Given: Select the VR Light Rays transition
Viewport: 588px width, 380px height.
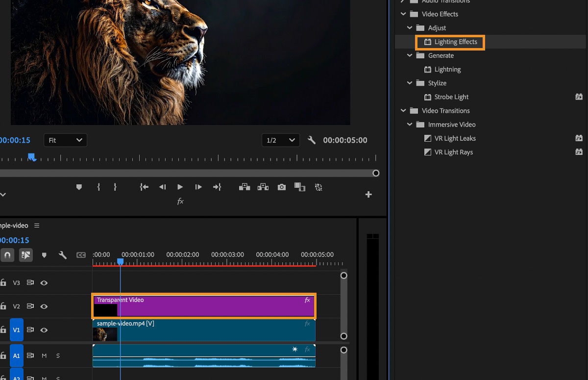Looking at the screenshot, I should coord(453,152).
